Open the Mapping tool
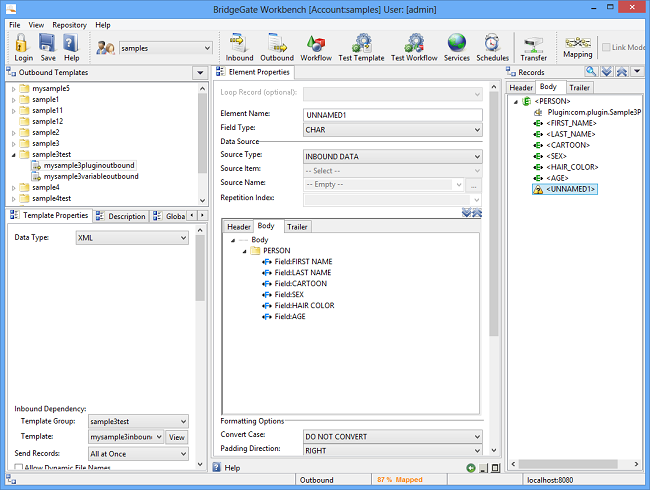This screenshot has width=650, height=490. pos(577,47)
